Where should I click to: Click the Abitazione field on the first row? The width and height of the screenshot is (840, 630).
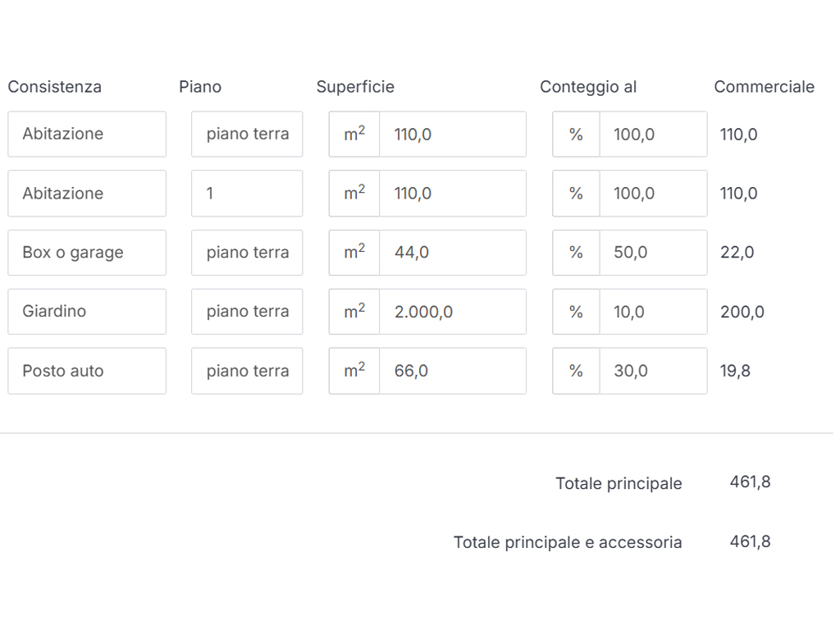[x=87, y=135]
